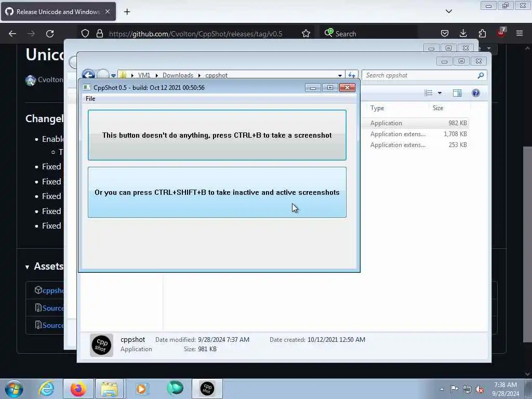Click the github.com URL address field
This screenshot has width=532, height=399.
(195, 34)
